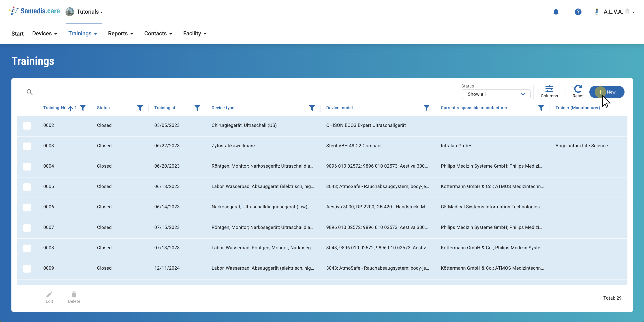Open the Devices menu

(x=45, y=34)
